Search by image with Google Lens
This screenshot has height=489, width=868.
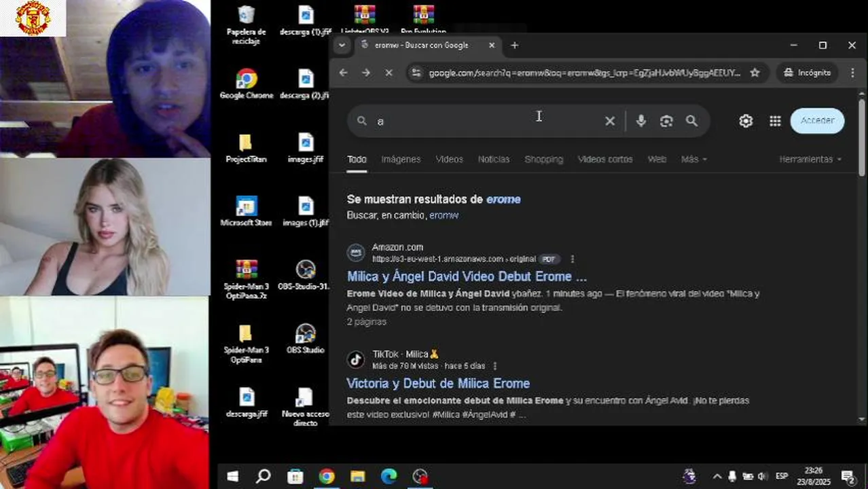666,121
